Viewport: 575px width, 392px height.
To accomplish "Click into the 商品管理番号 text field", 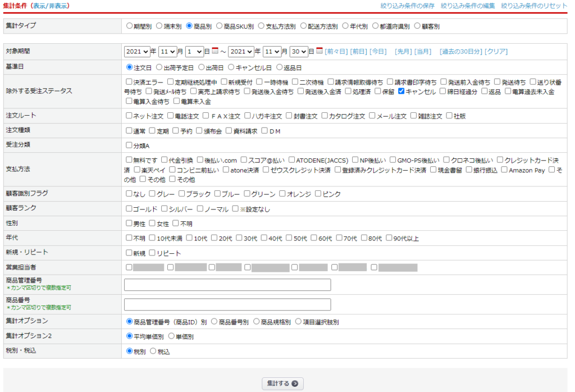I will [x=227, y=285].
